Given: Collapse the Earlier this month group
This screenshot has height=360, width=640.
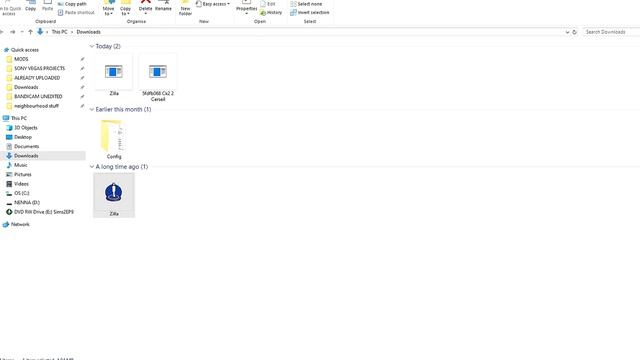Looking at the screenshot, I should pyautogui.click(x=92, y=109).
